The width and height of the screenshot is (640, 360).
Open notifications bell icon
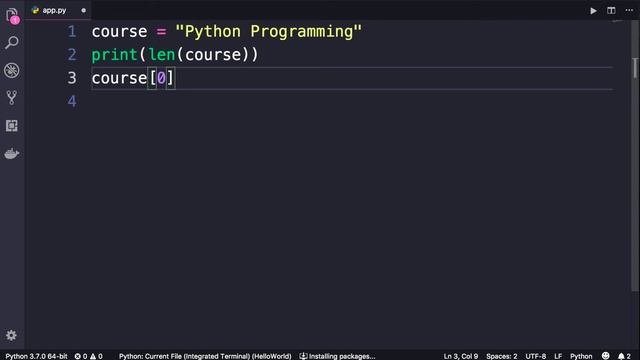click(624, 356)
